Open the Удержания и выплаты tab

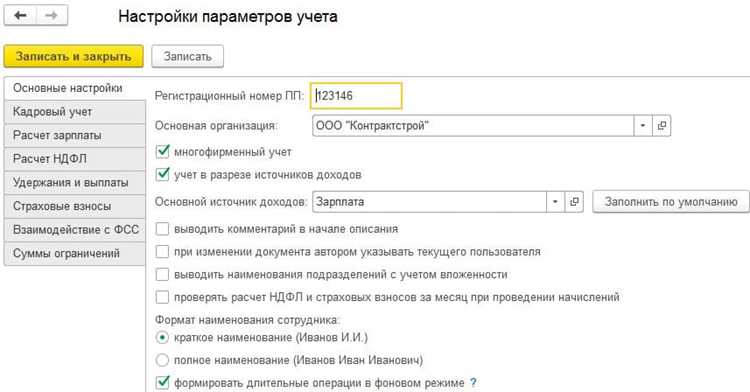point(75,183)
